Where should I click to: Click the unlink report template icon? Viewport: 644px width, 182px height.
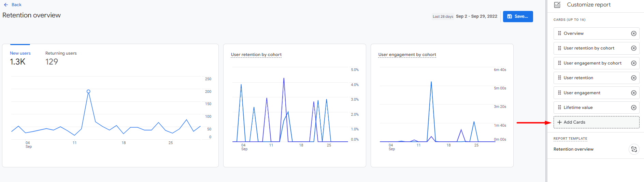click(634, 149)
